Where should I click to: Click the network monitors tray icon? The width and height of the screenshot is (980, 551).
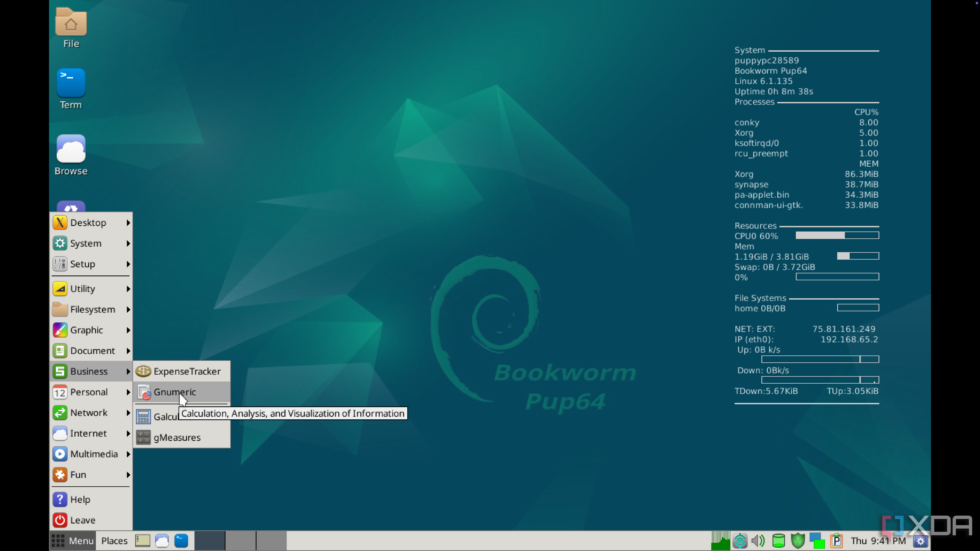[817, 540]
